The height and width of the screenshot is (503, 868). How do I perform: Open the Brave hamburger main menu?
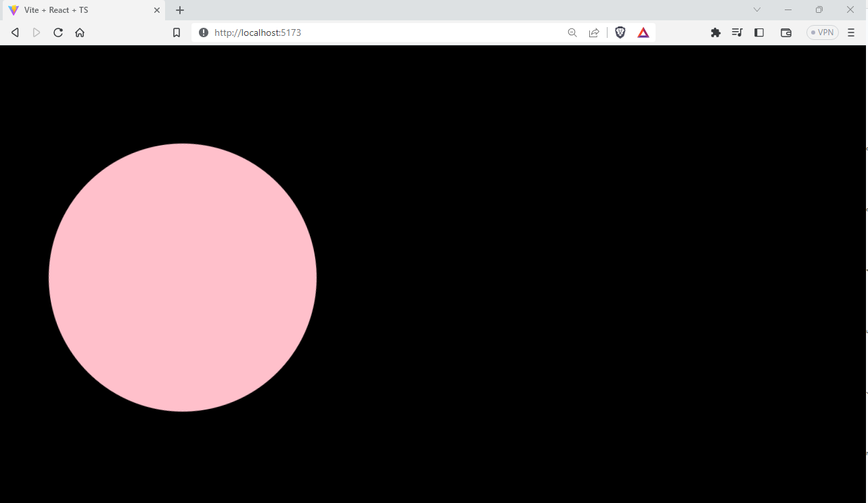[851, 32]
